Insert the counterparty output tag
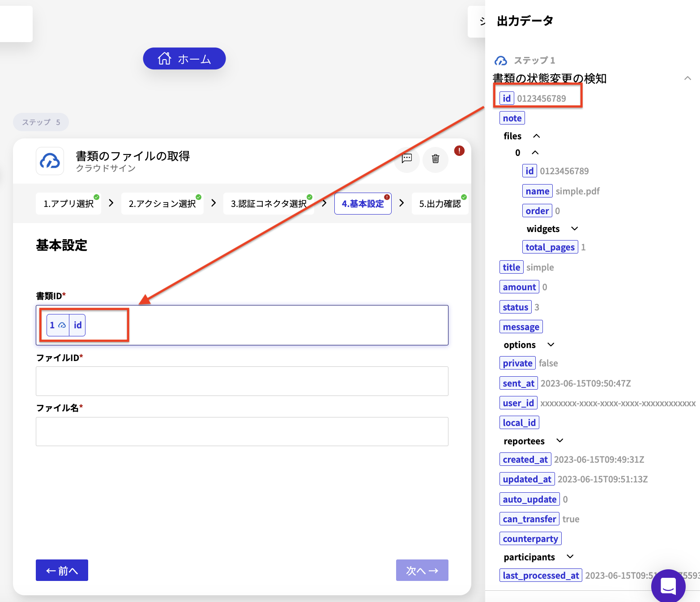700x602 pixels. point(530,539)
